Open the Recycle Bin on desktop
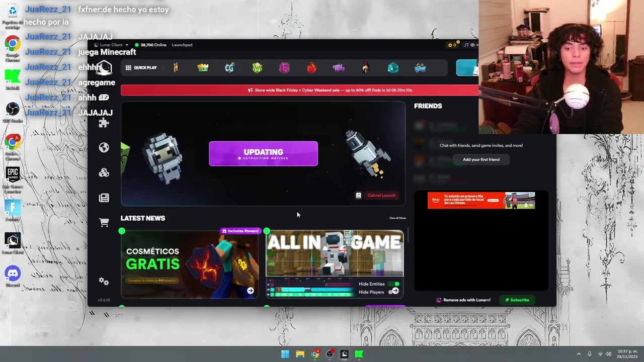The height and width of the screenshot is (362, 644). [13, 16]
